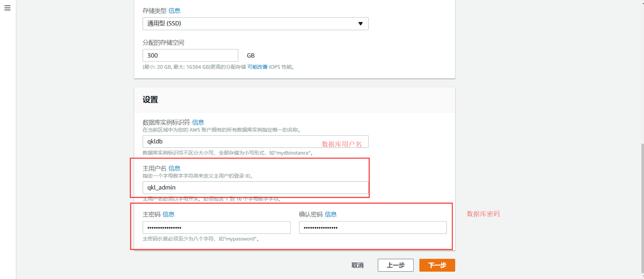
Task: Continue with the orange 下一步 button
Action: coord(437,265)
